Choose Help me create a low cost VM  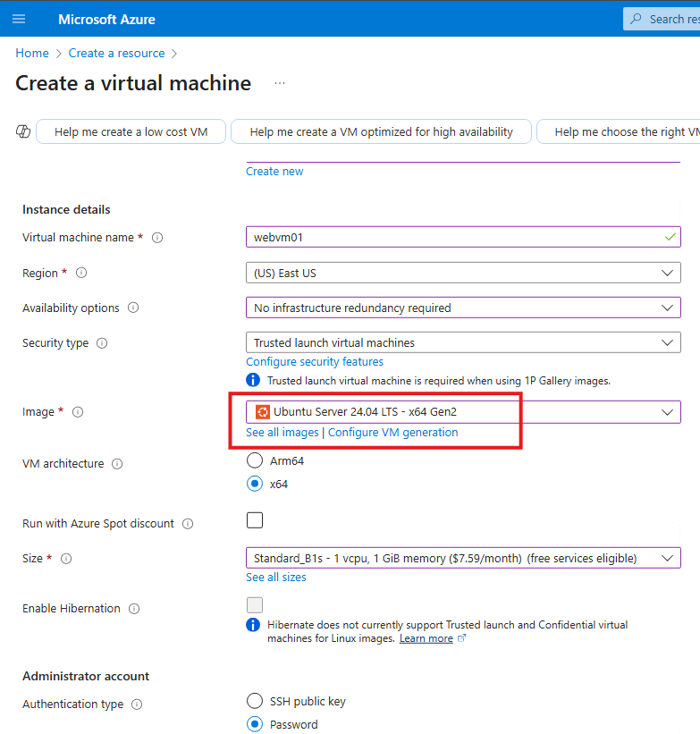point(131,131)
